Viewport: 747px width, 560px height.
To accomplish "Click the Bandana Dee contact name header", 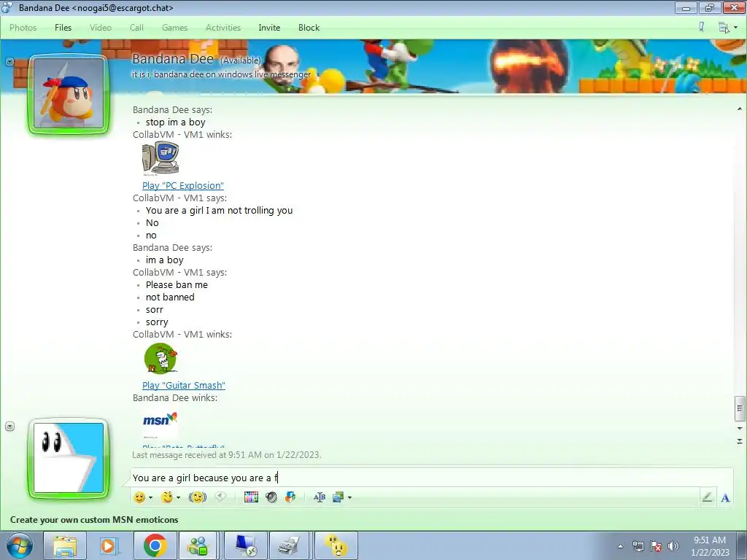I will click(172, 59).
